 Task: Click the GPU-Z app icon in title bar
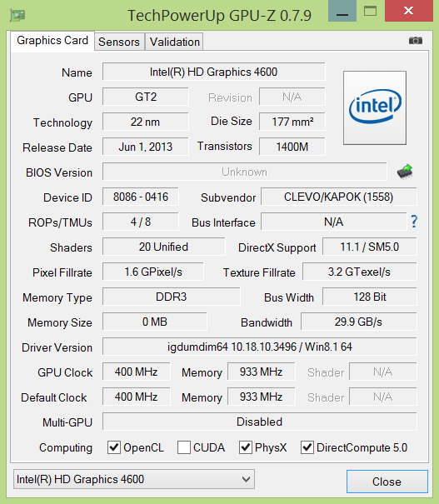click(17, 15)
